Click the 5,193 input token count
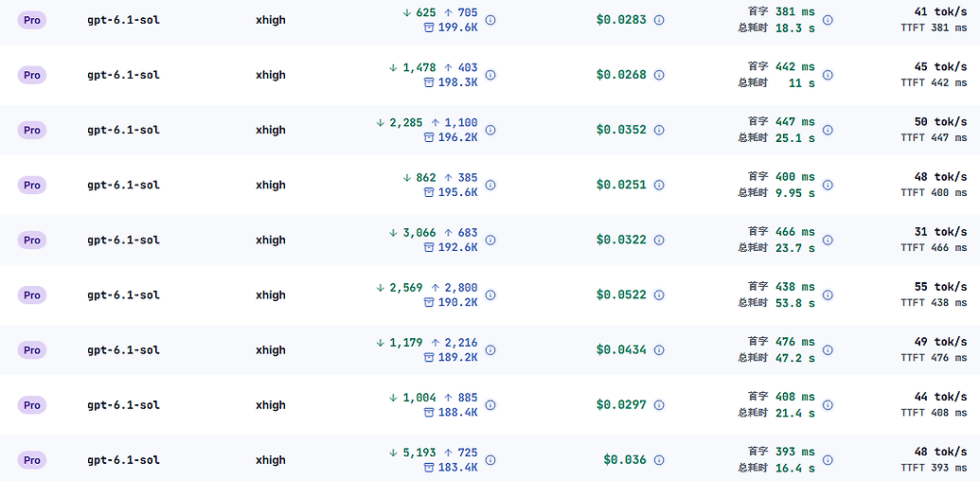 [419, 452]
